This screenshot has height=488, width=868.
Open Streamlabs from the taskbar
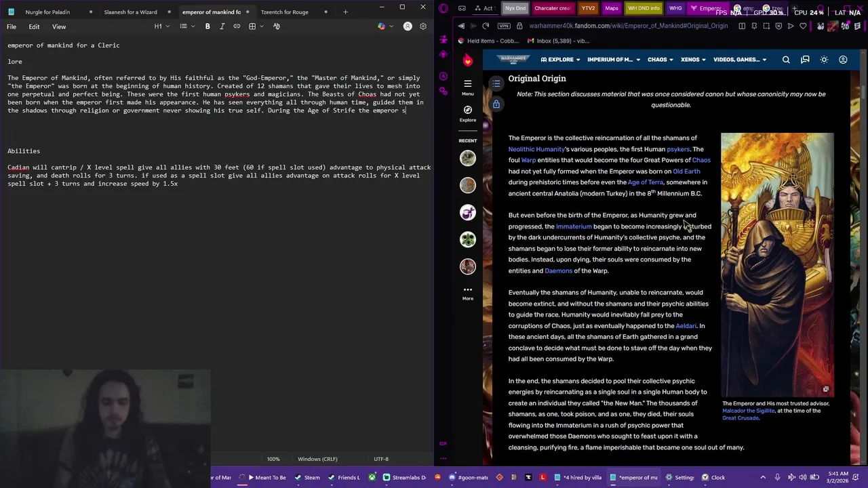click(405, 477)
